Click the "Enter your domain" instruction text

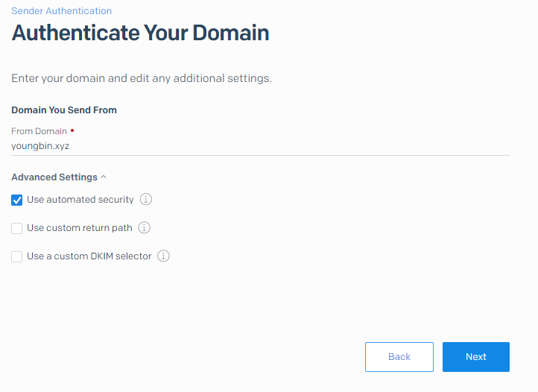point(142,78)
